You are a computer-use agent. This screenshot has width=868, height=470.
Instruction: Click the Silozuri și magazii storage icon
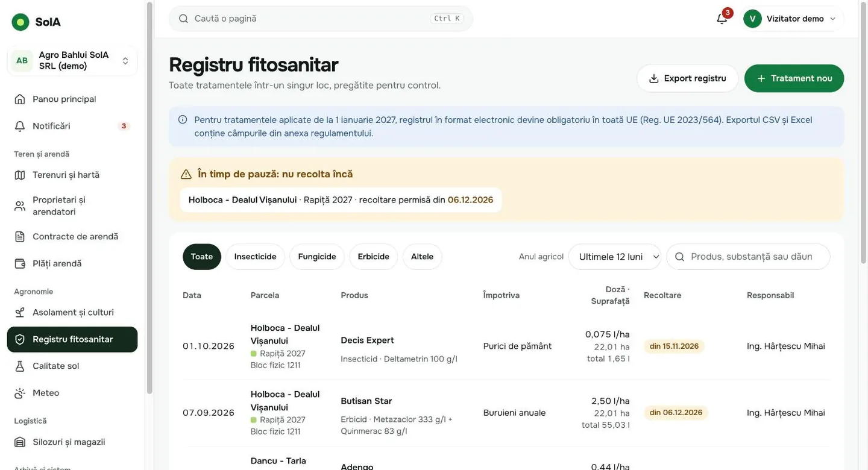20,442
